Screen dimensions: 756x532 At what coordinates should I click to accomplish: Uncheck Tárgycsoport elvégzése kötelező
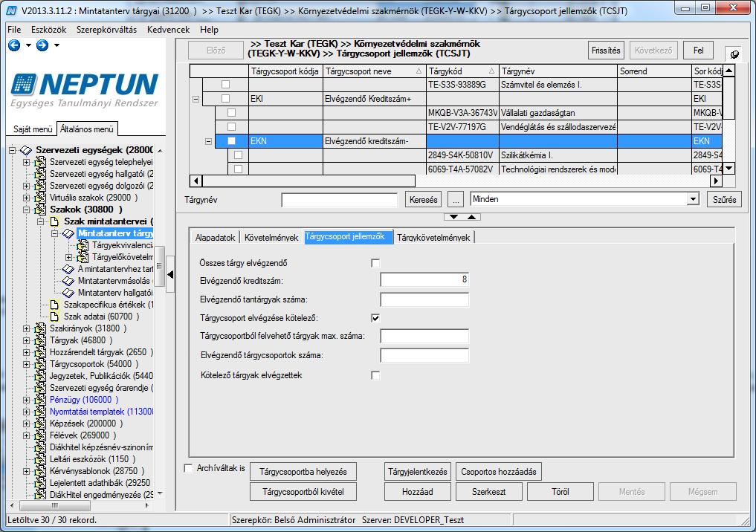click(x=375, y=318)
